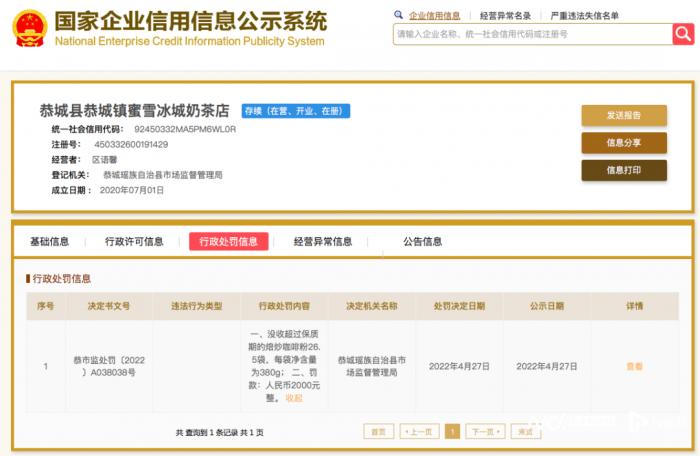Click the 行政处罚内容 column header
The image size is (700, 456).
click(x=284, y=306)
